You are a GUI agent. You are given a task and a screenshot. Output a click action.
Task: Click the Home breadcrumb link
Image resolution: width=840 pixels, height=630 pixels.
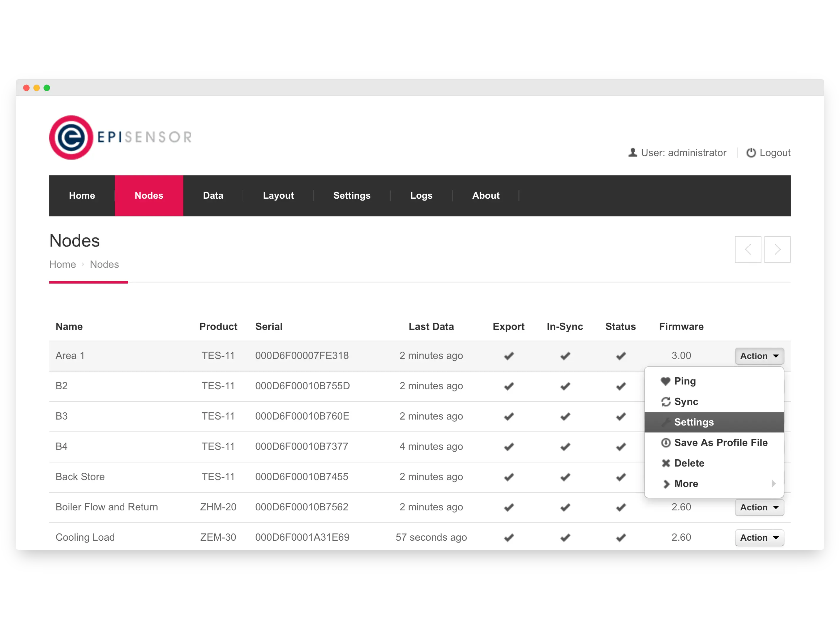(x=62, y=264)
